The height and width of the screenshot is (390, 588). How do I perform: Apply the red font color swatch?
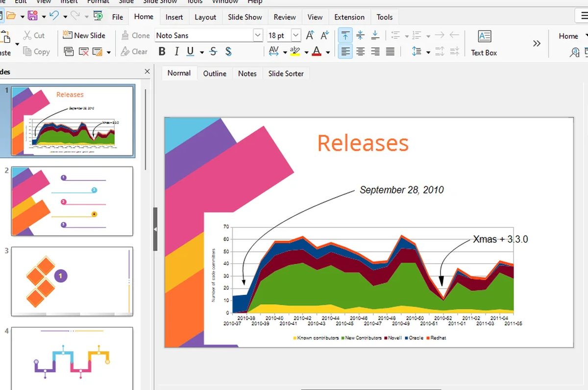click(317, 52)
